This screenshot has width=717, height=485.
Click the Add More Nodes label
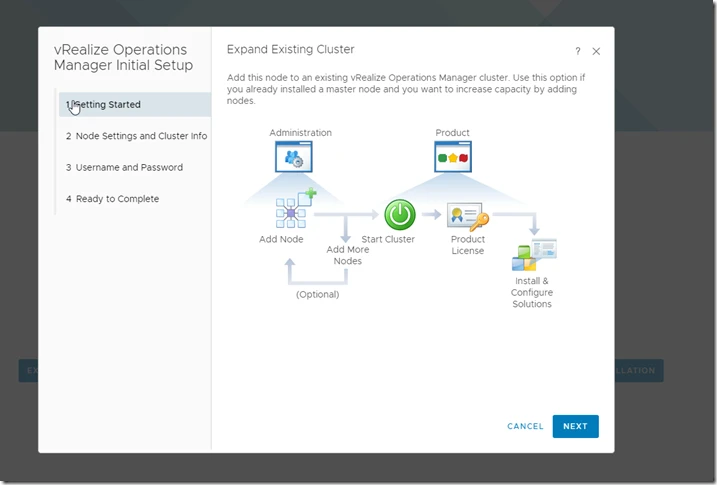348,255
